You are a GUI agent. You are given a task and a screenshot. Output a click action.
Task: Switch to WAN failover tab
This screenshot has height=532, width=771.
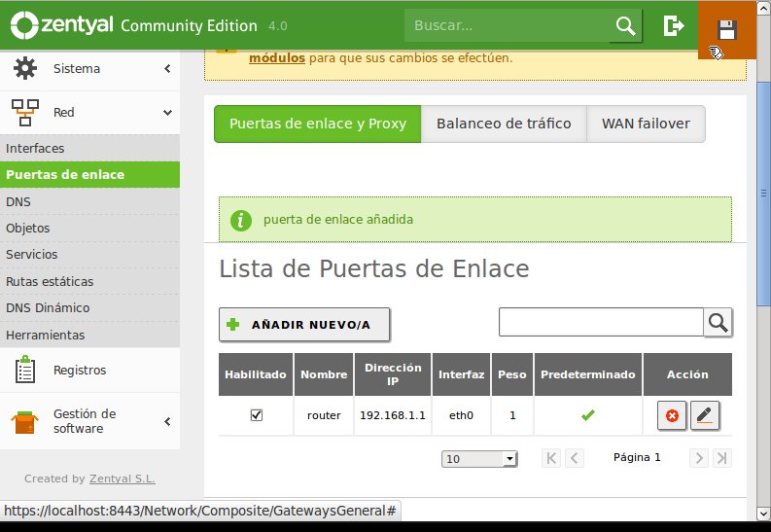pos(646,124)
